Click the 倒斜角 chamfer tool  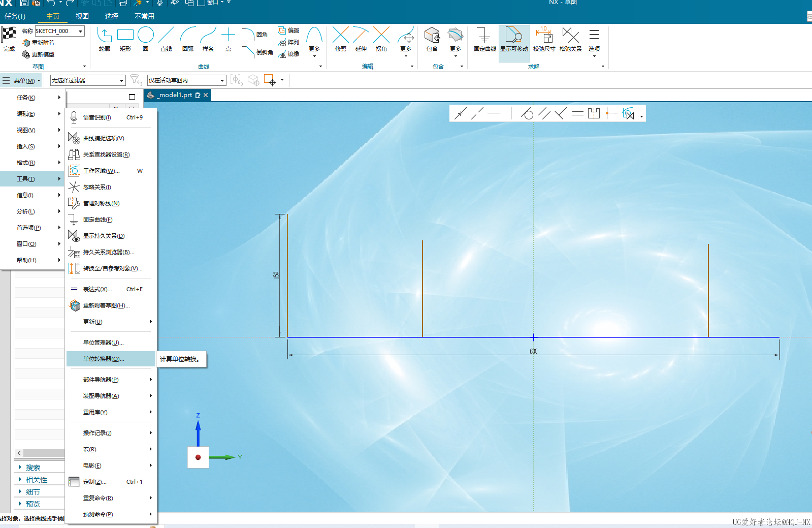[257, 52]
